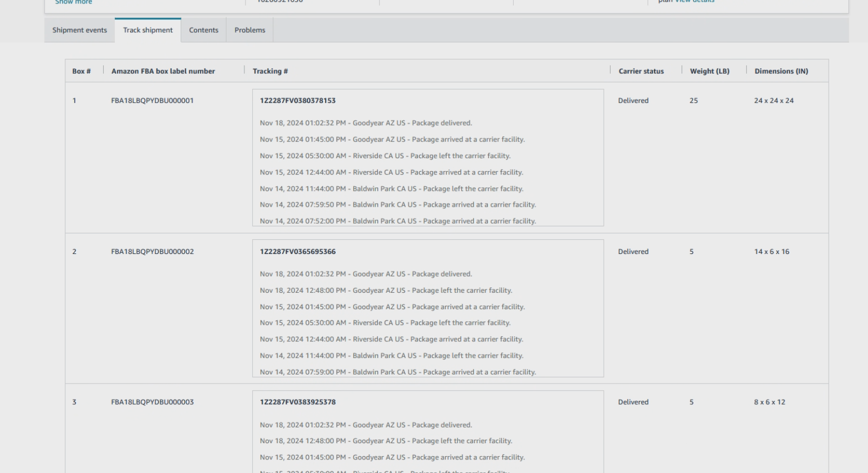Click box 1 Baldwin Park left 11:44:00 PM

tap(391, 189)
